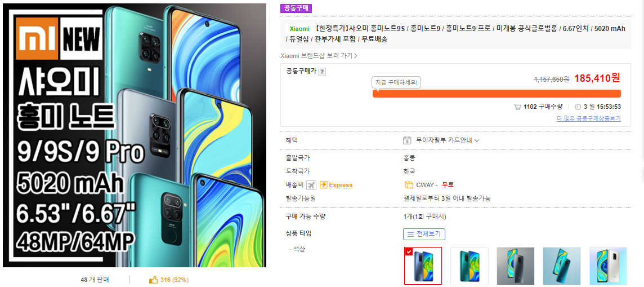The image size is (644, 287).
Task: Click the large Xiaomi Redmi Note product image
Action: [x=135, y=135]
